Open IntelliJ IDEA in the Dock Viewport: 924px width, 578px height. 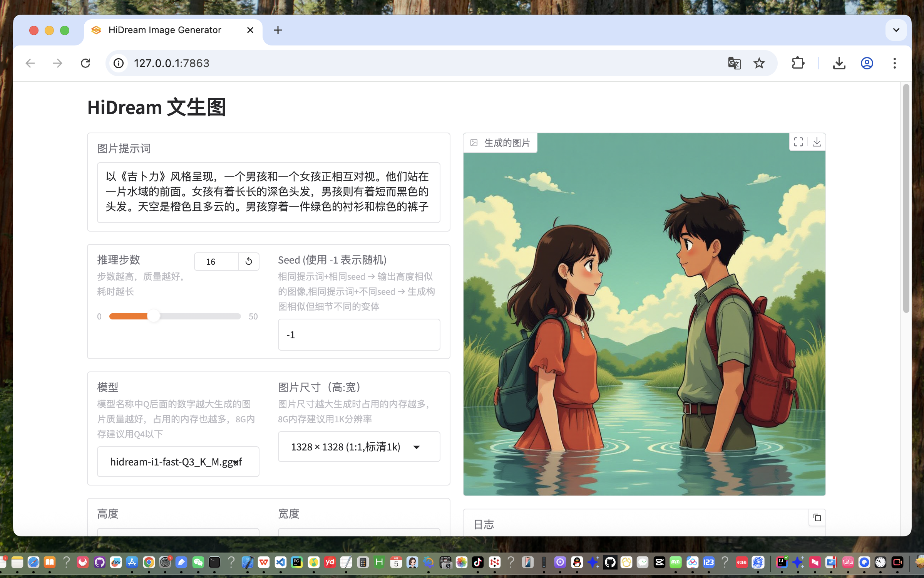pyautogui.click(x=782, y=563)
